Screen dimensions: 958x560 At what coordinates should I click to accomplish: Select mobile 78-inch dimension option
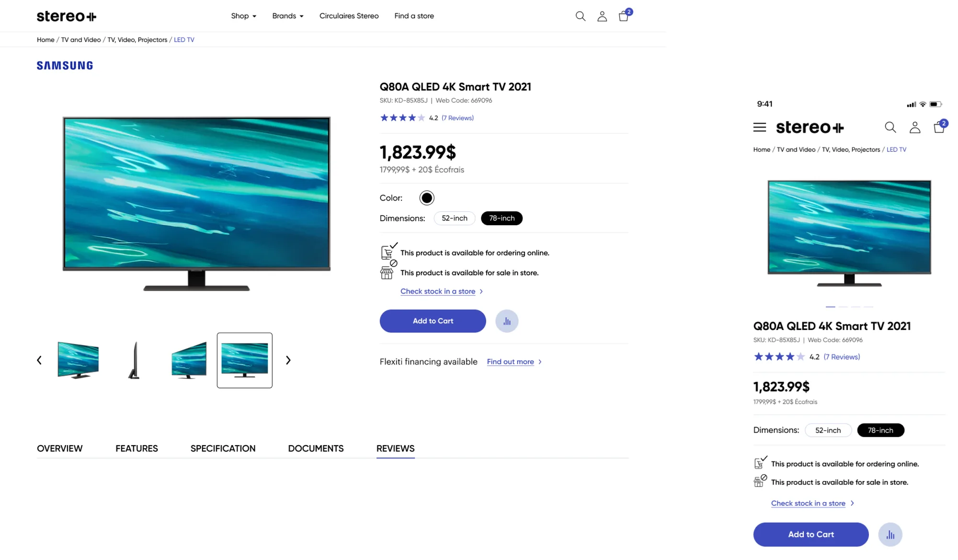tap(880, 430)
